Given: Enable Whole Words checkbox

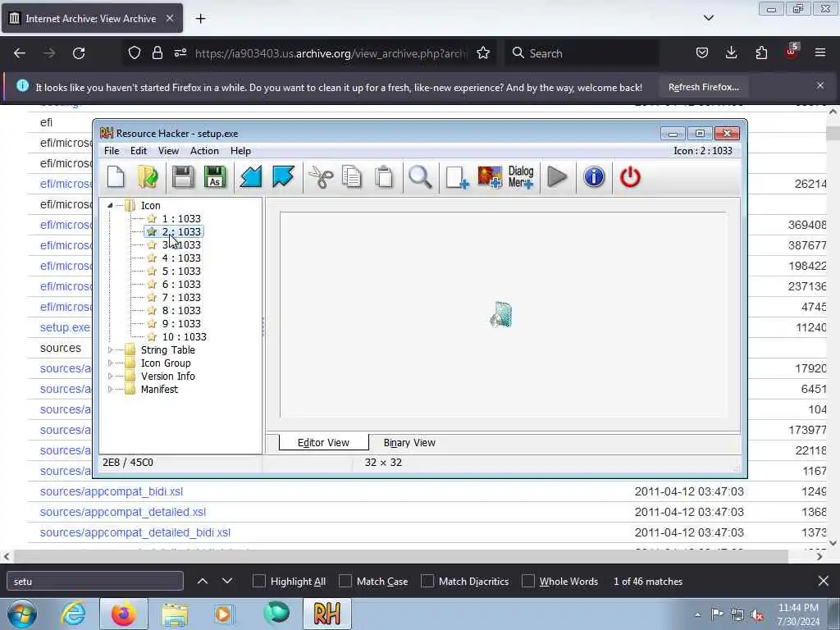Looking at the screenshot, I should click(x=528, y=582).
